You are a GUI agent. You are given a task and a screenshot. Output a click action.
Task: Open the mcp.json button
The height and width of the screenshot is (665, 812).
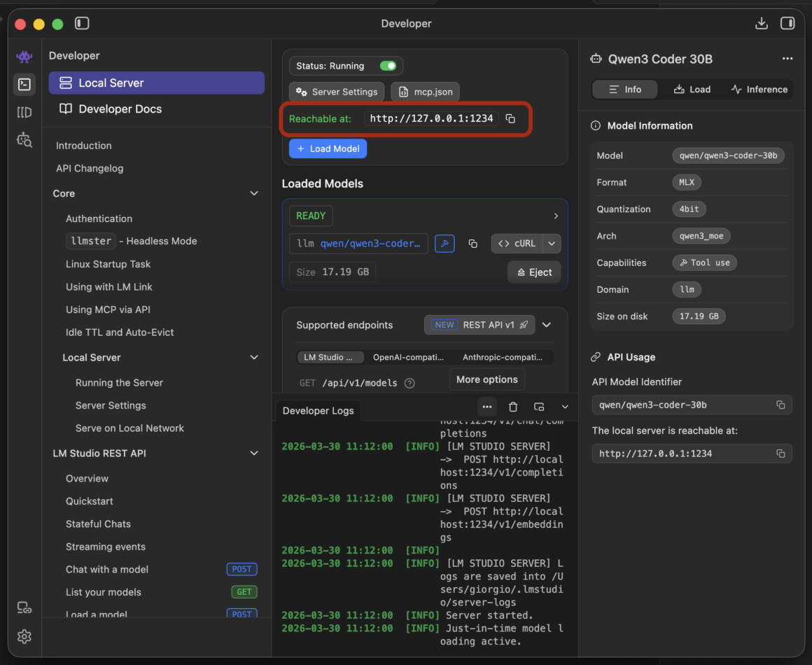pyautogui.click(x=425, y=92)
